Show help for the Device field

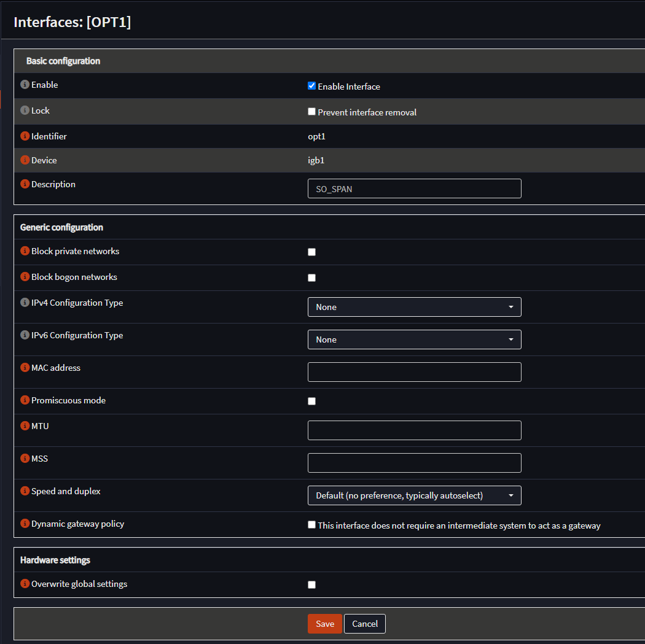coord(25,160)
